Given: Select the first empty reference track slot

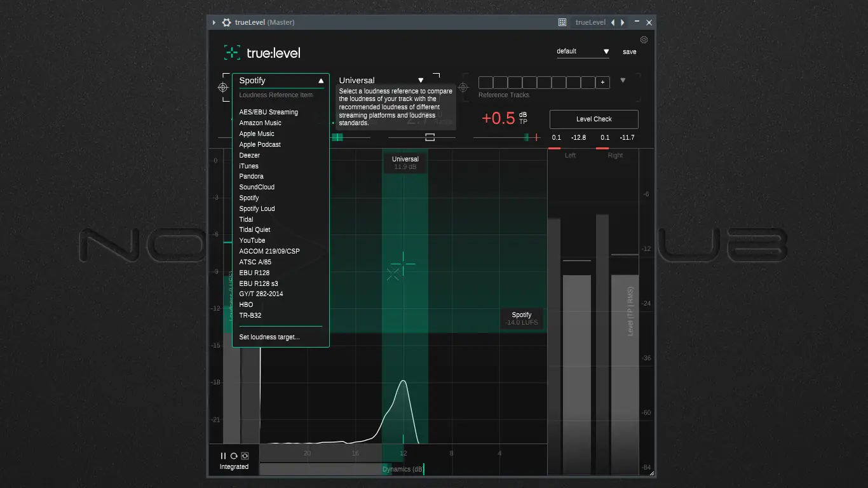Looking at the screenshot, I should point(485,83).
